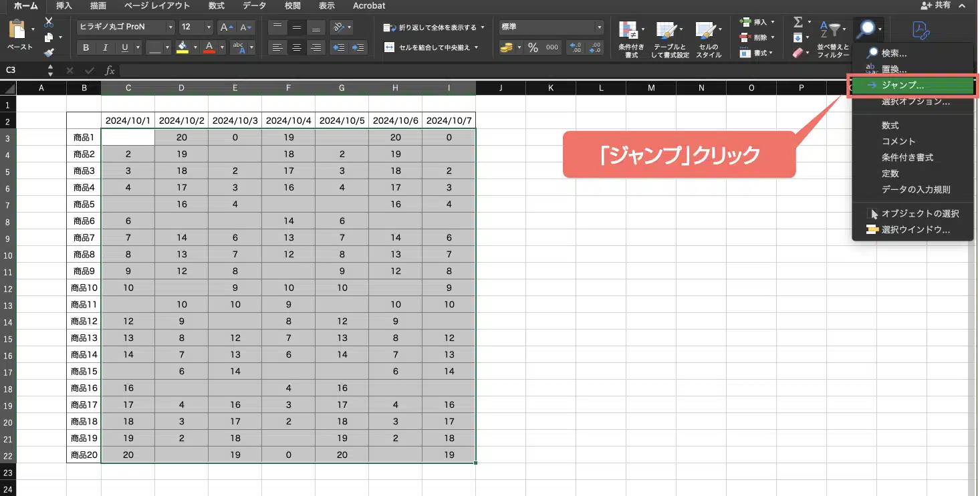Choose 置換... from the find menu
Viewport: 980px width, 496px height.
pyautogui.click(x=912, y=69)
